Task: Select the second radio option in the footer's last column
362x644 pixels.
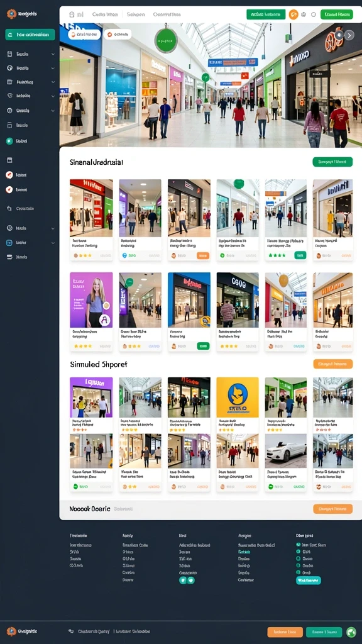Action: pos(299,552)
